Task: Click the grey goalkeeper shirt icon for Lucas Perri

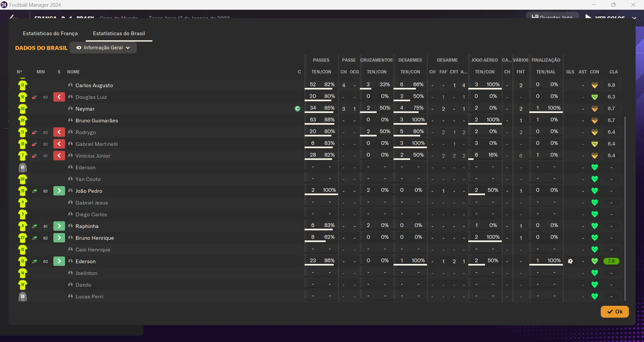Action: pyautogui.click(x=23, y=297)
